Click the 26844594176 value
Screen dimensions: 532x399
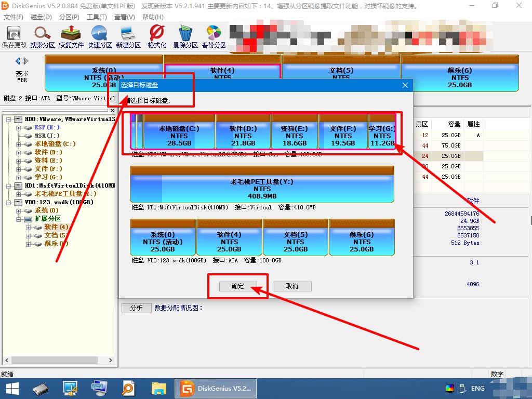[462, 214]
